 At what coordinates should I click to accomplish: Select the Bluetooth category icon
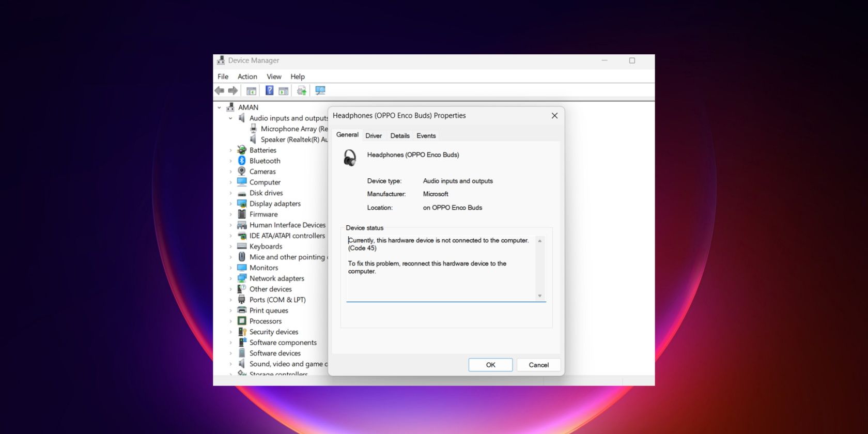pos(242,161)
